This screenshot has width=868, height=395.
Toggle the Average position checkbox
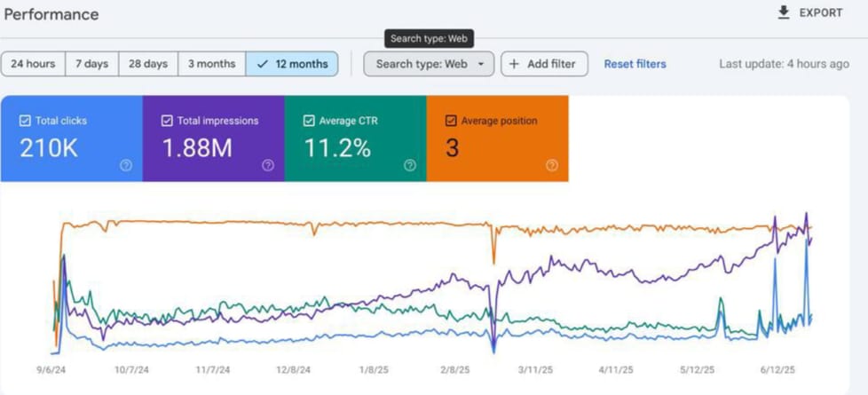tap(451, 121)
